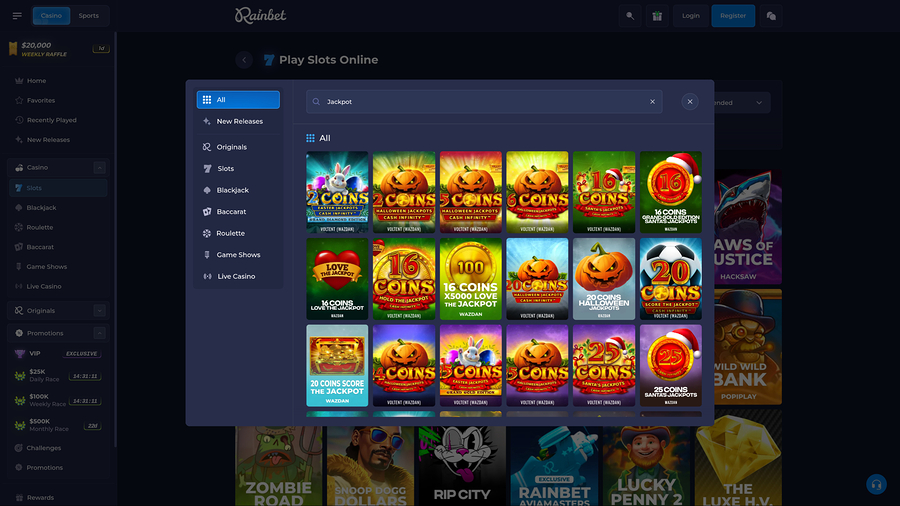Open 16 Coins Grand Gold Edition Santa's Jackpots

pyautogui.click(x=670, y=192)
